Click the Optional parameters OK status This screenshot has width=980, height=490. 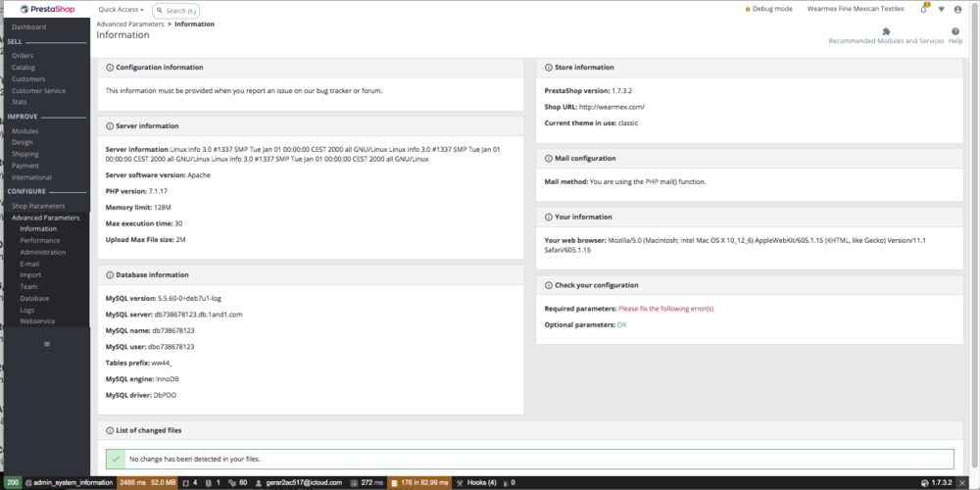click(622, 325)
